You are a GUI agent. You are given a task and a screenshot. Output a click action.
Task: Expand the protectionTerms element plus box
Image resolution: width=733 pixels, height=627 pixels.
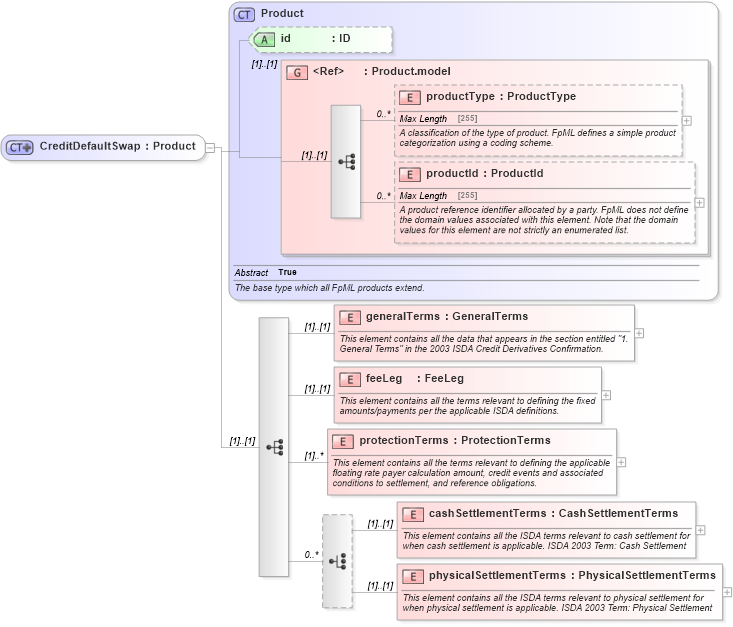621,462
